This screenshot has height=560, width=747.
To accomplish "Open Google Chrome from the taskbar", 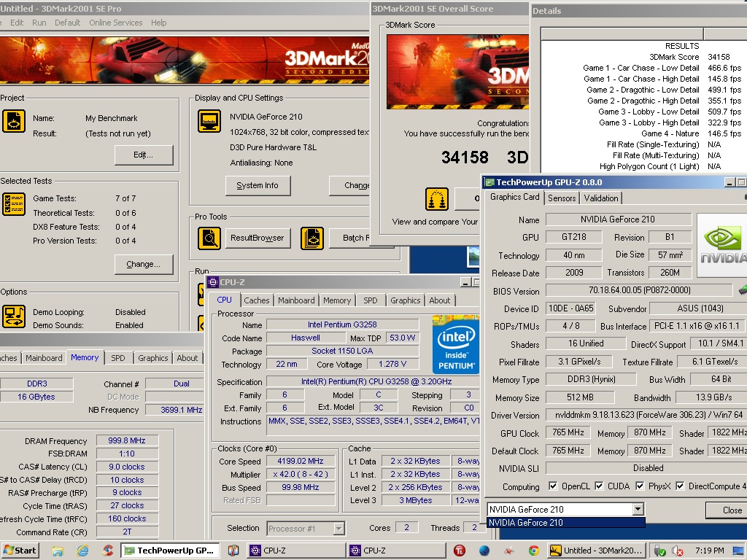I will pos(534,551).
